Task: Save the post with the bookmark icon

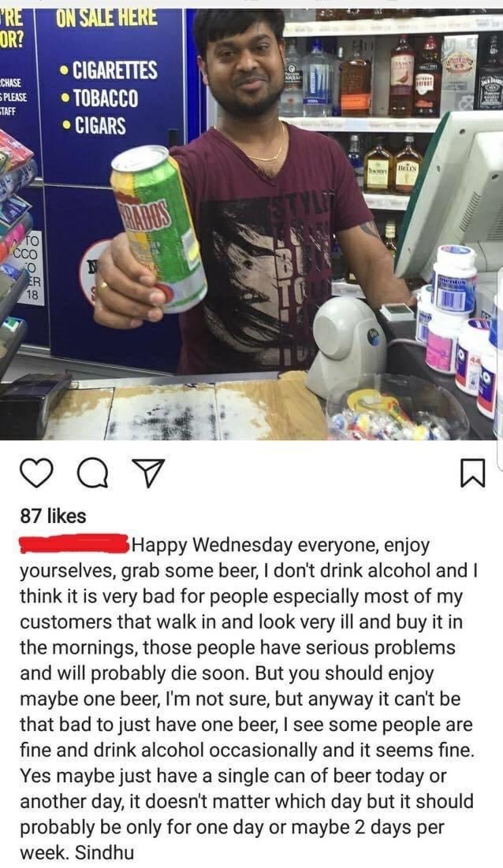Action: [473, 473]
